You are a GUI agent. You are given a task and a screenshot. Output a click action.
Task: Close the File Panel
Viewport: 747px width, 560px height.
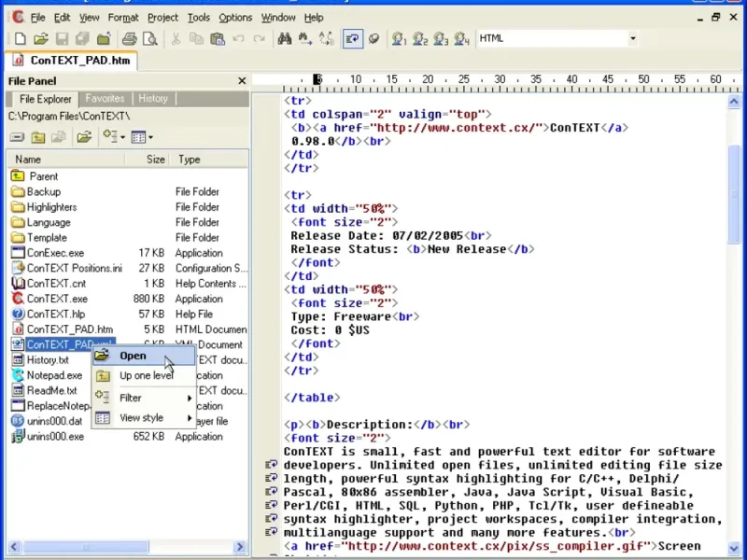(242, 81)
